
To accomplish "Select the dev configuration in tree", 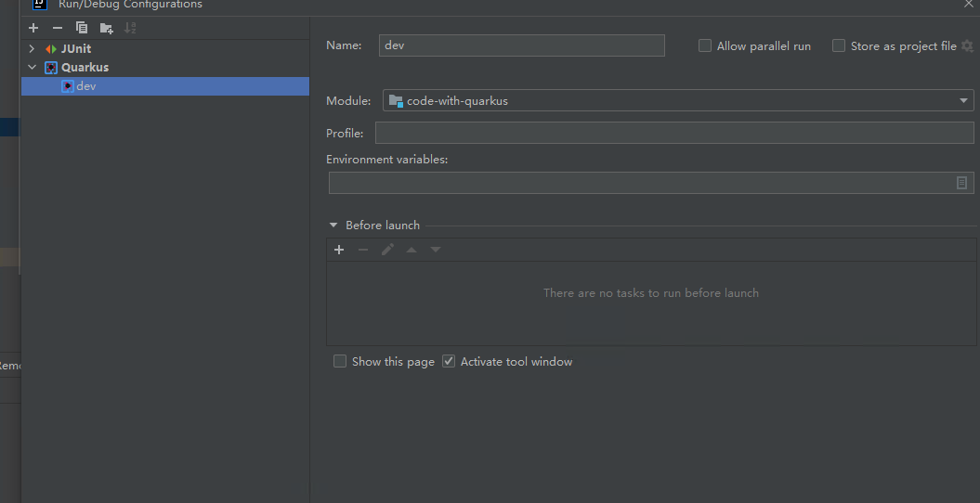I will point(85,86).
